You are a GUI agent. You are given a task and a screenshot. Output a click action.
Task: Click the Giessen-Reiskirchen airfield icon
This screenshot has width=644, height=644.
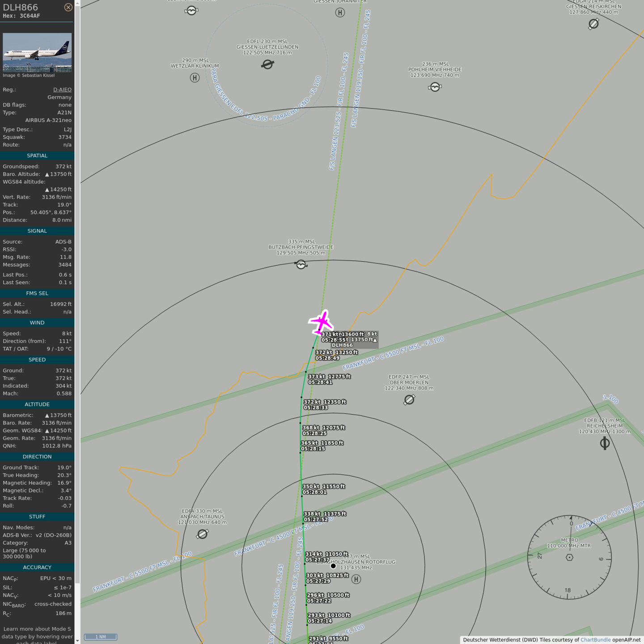tap(593, 24)
